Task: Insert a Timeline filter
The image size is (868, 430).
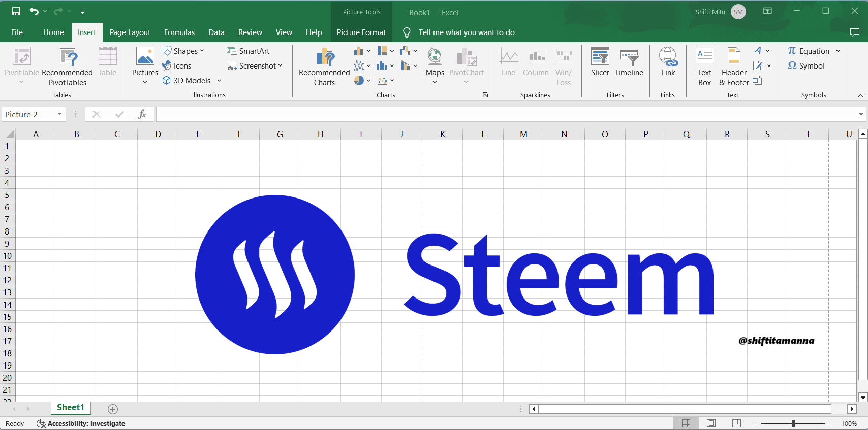Action: (x=629, y=62)
